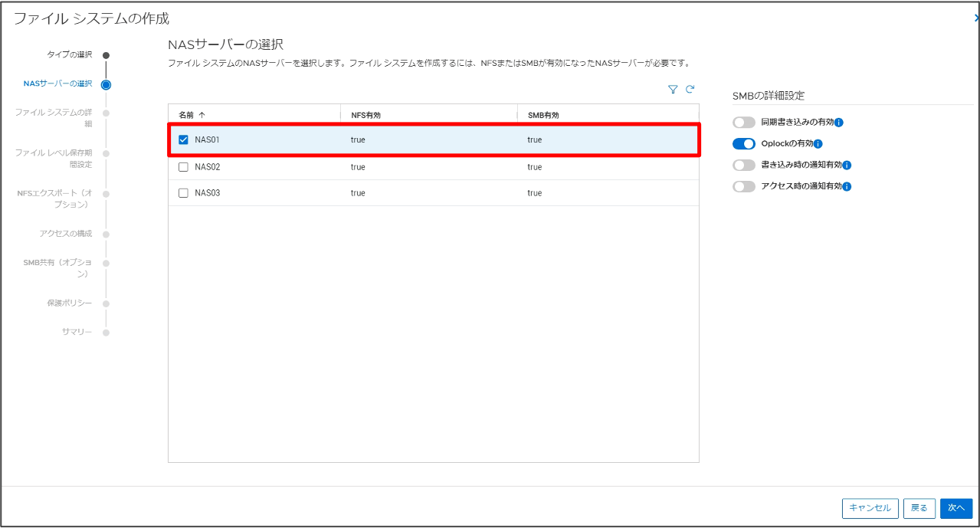980x528 pixels.
Task: Check the NAS02 checkbox
Action: [182, 166]
